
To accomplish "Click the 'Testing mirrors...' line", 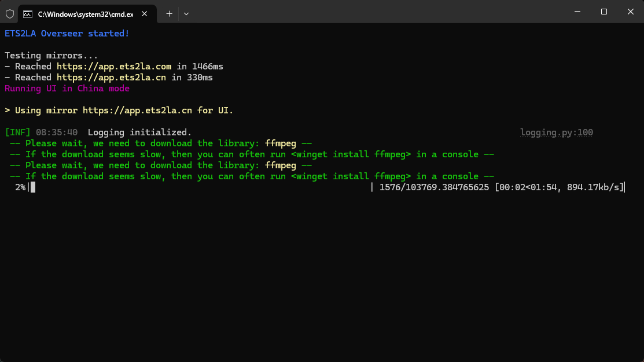I will 51,56.
